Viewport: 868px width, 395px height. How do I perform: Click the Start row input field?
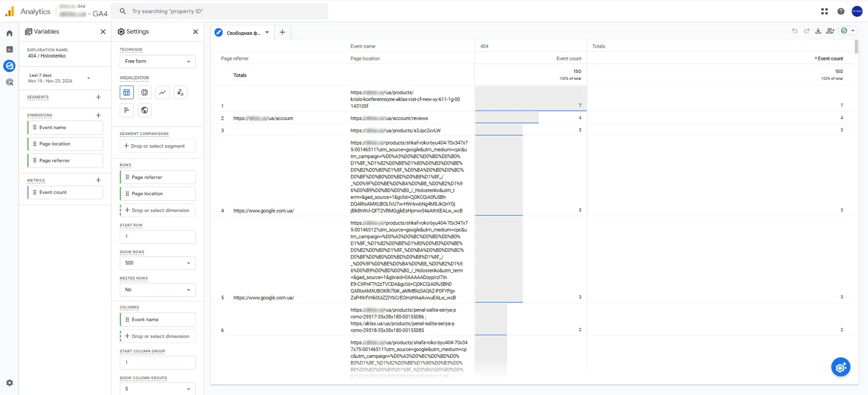[157, 236]
